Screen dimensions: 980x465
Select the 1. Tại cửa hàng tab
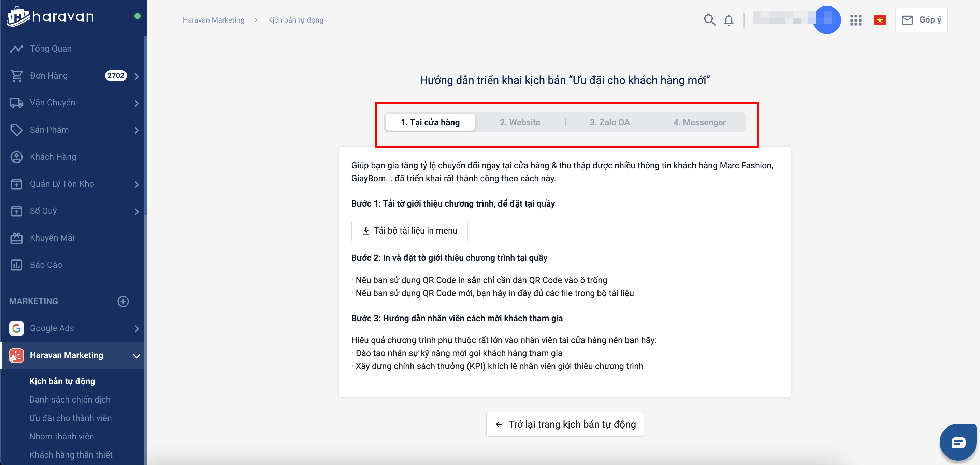tap(430, 122)
